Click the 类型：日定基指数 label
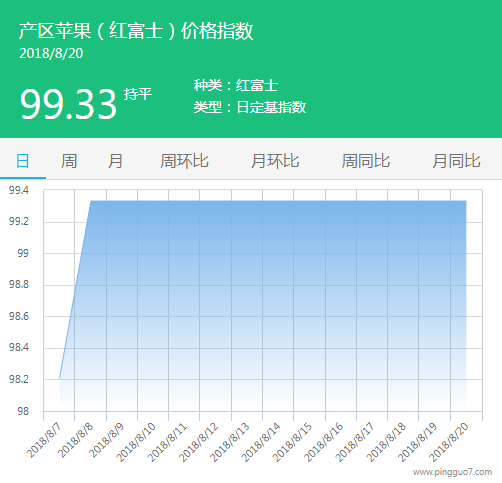The image size is (502, 483). coord(250,107)
